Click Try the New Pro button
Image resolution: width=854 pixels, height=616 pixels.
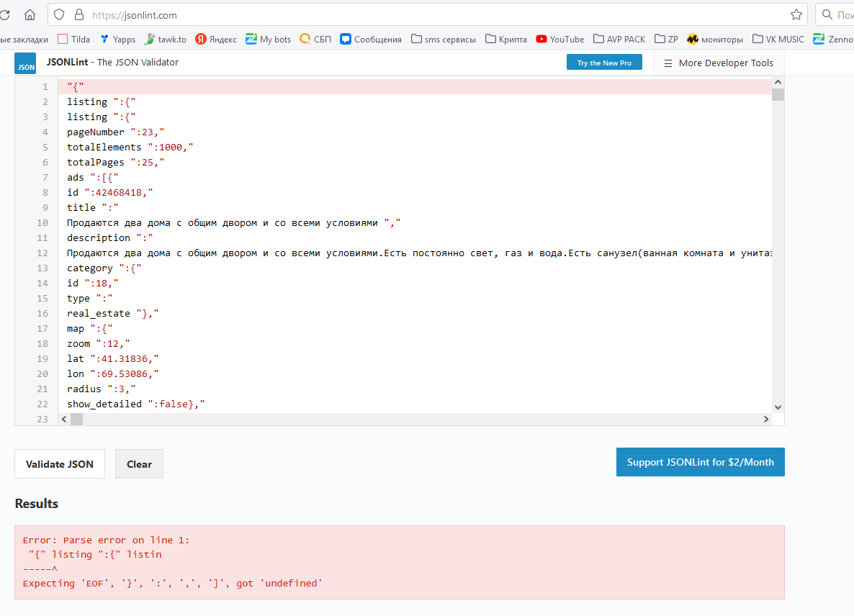[604, 63]
